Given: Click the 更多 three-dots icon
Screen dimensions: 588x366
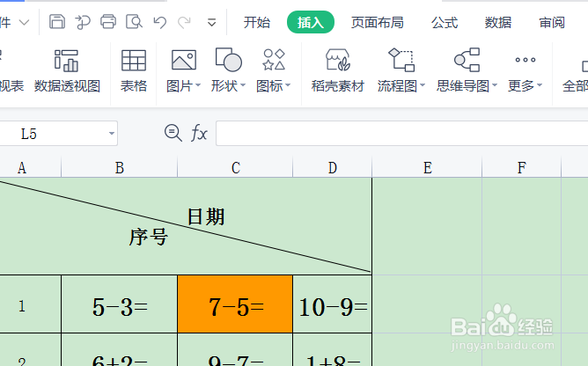Looking at the screenshot, I should (x=526, y=60).
